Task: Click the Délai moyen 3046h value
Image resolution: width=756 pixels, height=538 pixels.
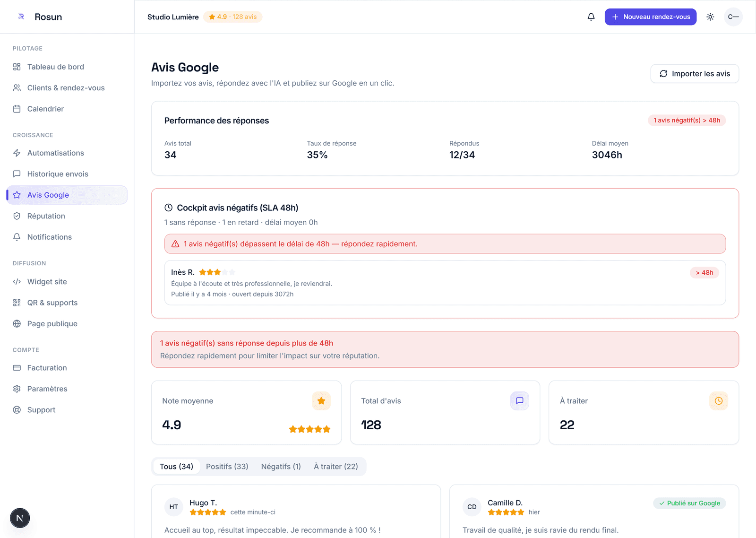Action: 607,155
